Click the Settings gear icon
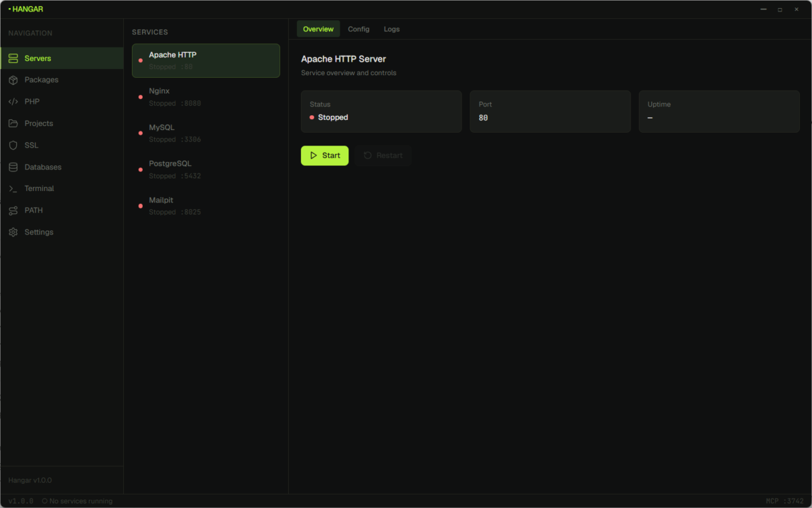The image size is (812, 508). 13,232
